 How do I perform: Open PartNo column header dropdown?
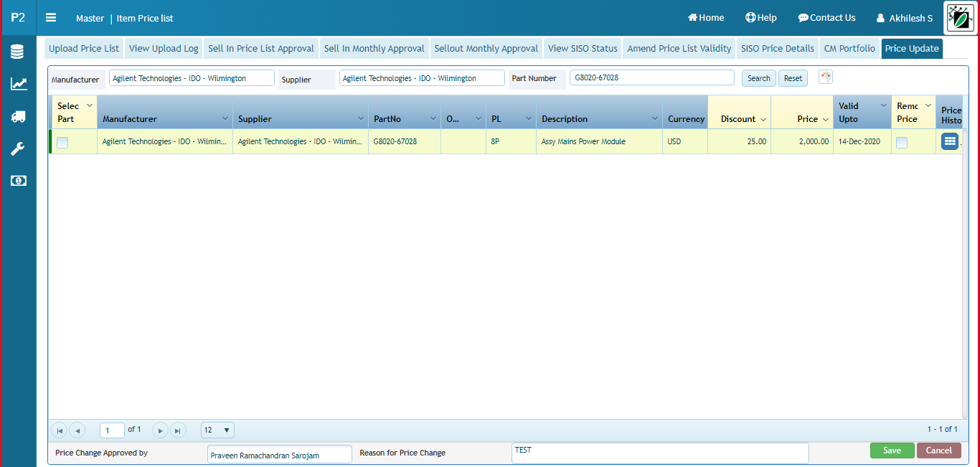point(433,118)
